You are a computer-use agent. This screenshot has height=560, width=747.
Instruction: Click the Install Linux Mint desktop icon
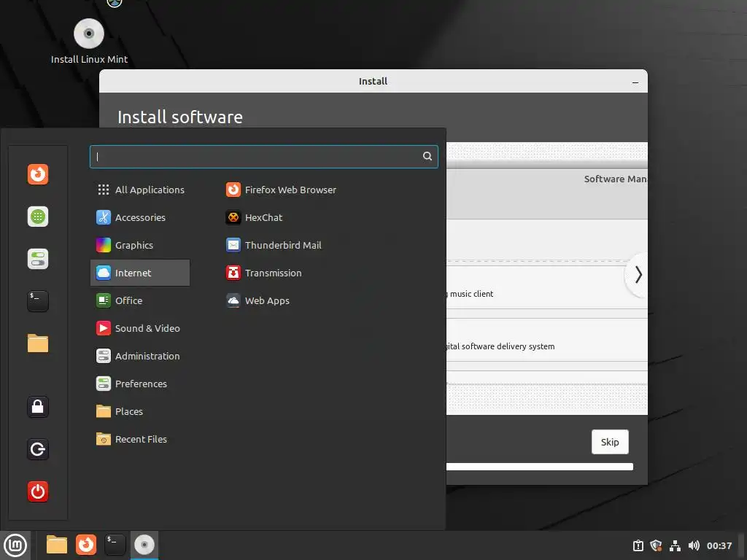coord(89,41)
